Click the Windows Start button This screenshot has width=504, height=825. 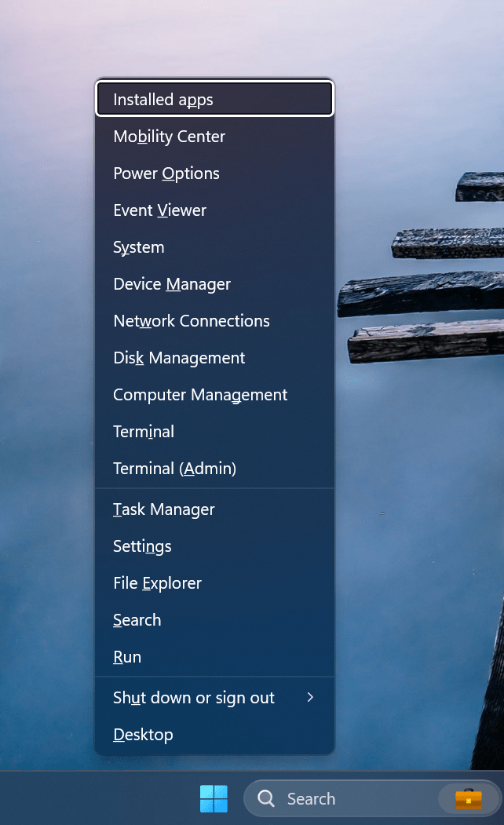point(214,799)
